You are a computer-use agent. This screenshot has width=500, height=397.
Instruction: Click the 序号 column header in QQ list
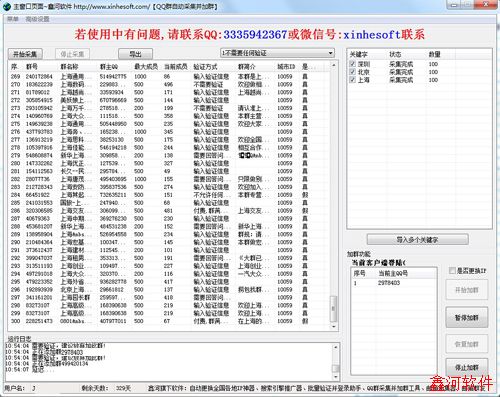364,273
